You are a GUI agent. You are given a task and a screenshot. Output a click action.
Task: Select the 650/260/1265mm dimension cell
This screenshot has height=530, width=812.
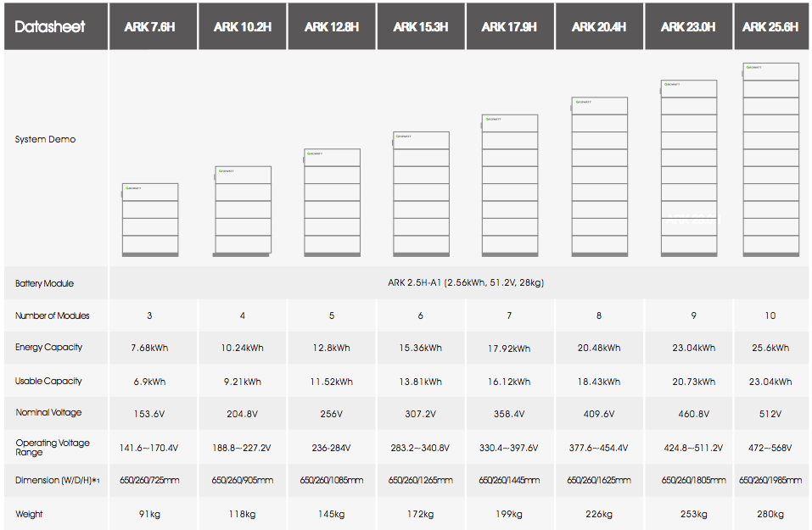420,480
